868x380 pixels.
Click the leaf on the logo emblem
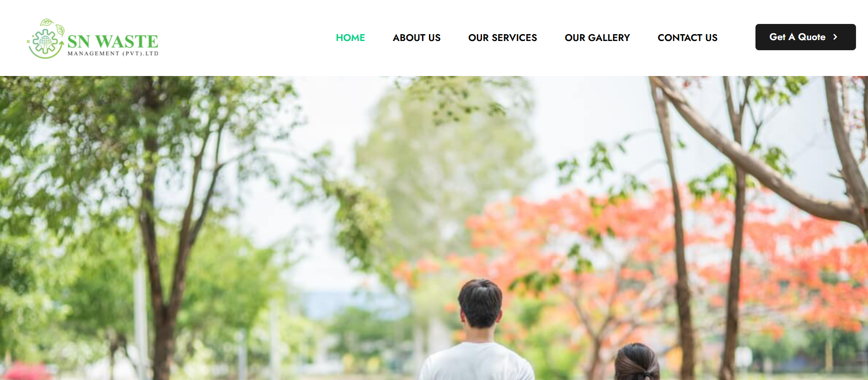tap(60, 30)
